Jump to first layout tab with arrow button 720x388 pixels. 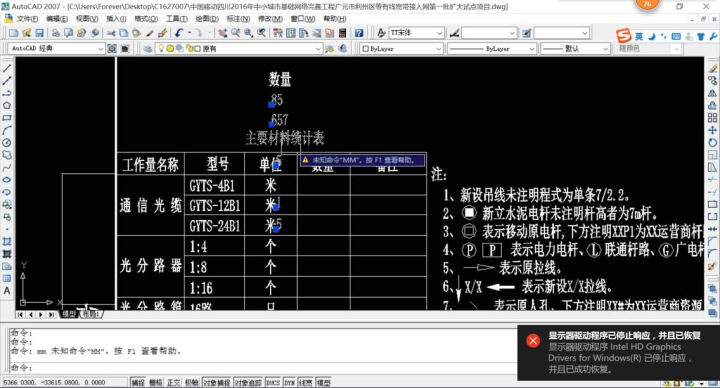pyautogui.click(x=20, y=315)
